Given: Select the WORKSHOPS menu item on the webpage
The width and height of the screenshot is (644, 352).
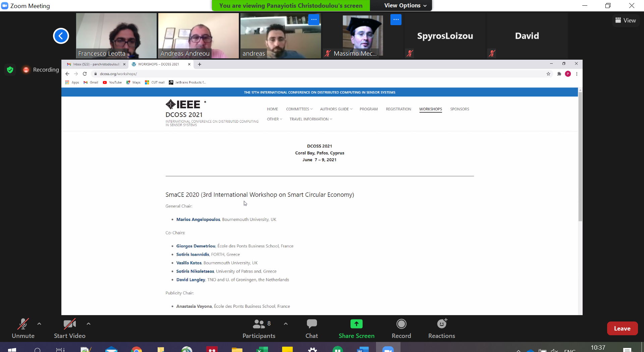Looking at the screenshot, I should click(x=430, y=109).
